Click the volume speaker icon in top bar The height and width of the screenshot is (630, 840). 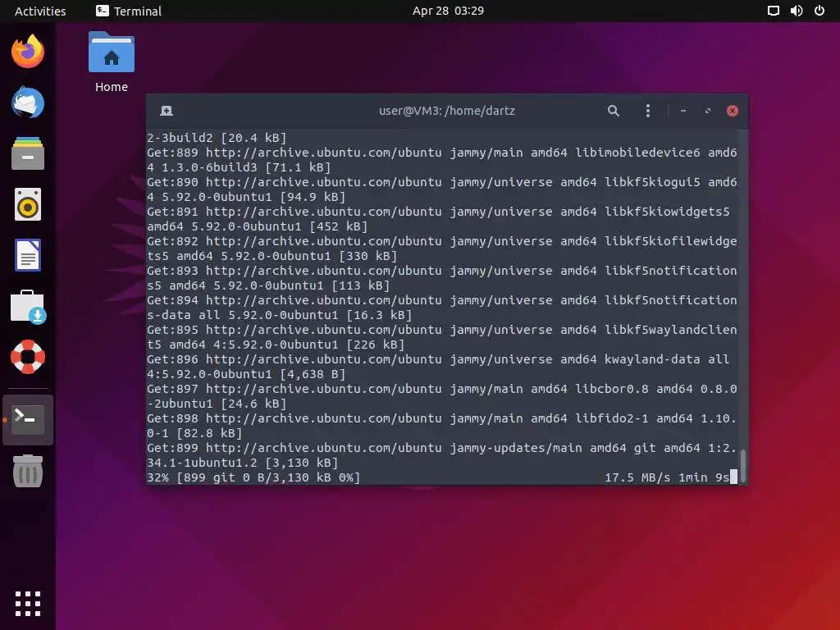click(797, 11)
